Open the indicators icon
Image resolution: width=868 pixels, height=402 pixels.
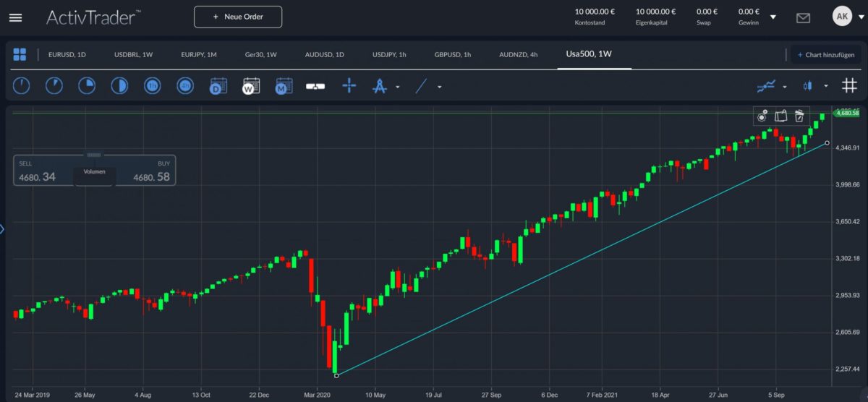[x=766, y=86]
